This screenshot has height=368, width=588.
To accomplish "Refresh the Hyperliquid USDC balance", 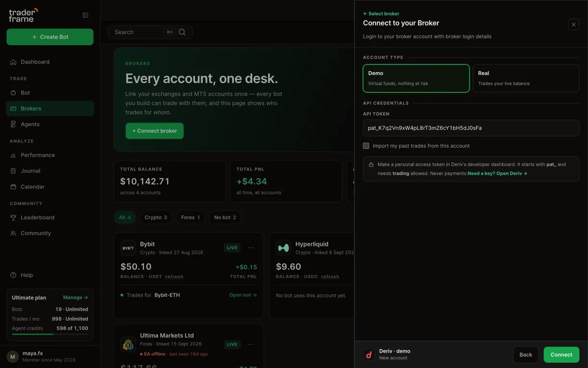I will pyautogui.click(x=330, y=277).
